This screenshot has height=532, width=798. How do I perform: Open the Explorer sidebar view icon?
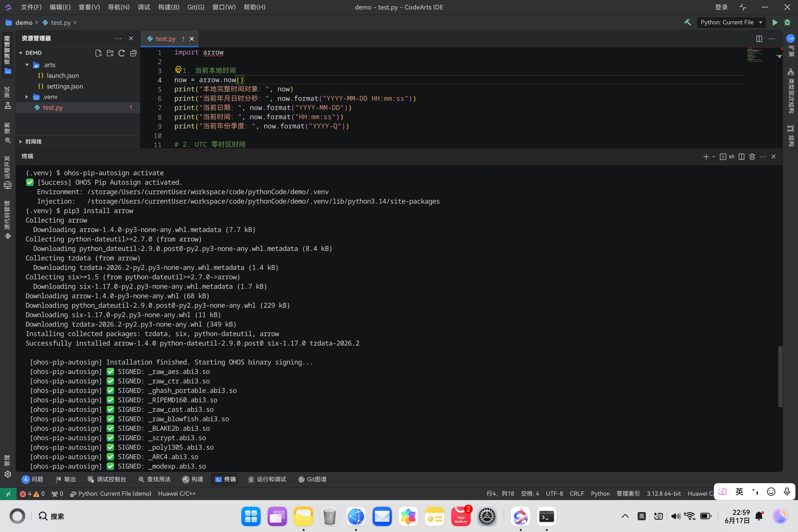coord(7,55)
